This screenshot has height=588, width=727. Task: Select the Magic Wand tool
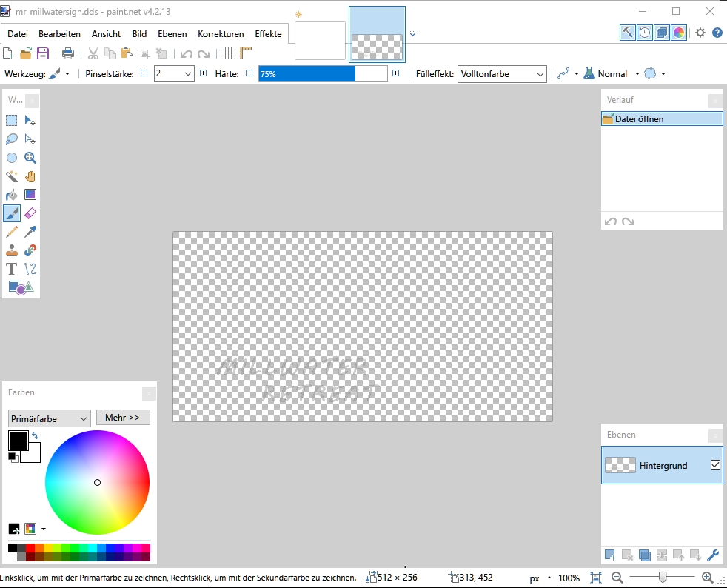point(12,176)
